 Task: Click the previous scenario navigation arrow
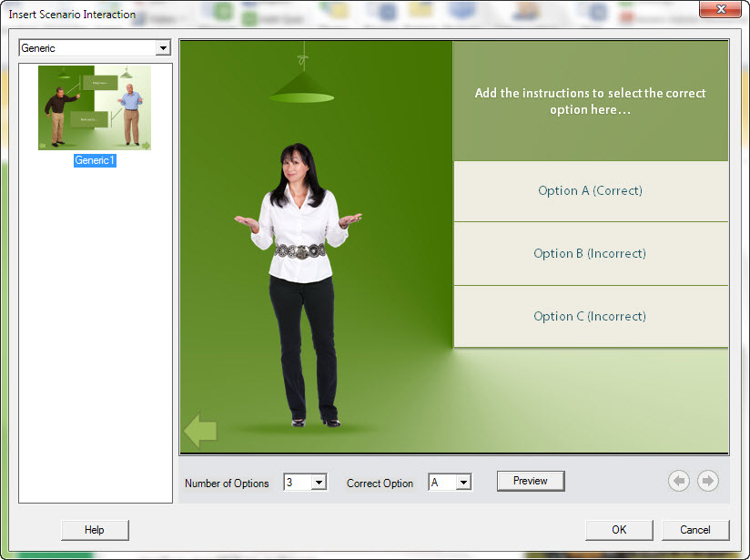coord(679,481)
